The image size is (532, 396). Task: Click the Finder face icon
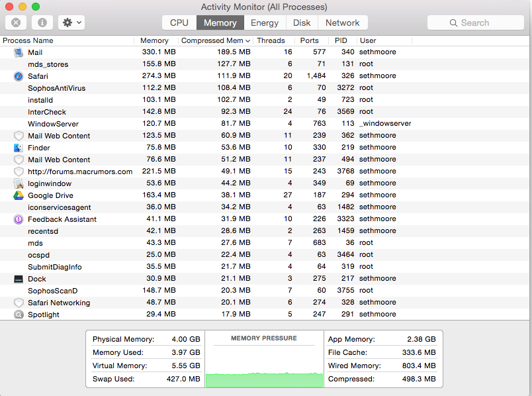click(x=19, y=148)
